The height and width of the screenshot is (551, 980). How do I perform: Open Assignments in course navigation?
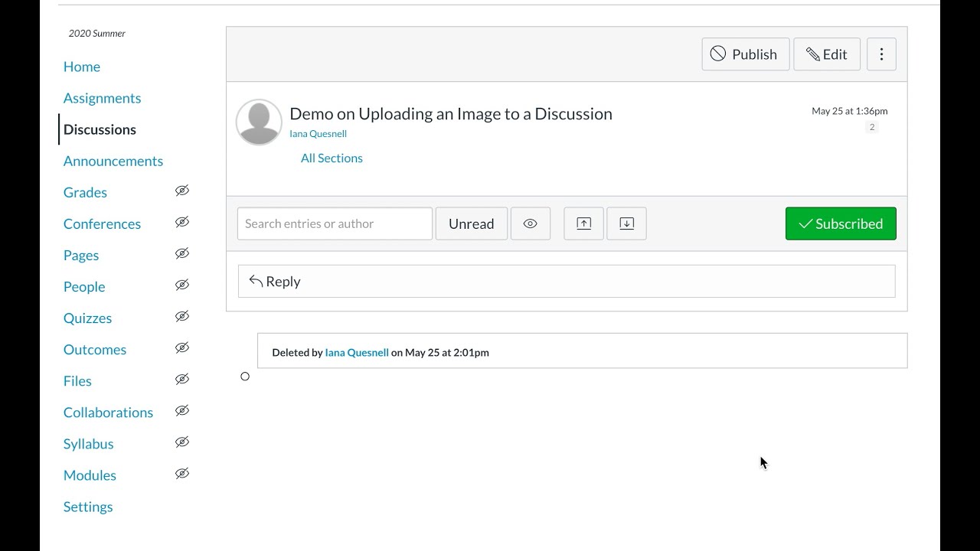pos(102,98)
